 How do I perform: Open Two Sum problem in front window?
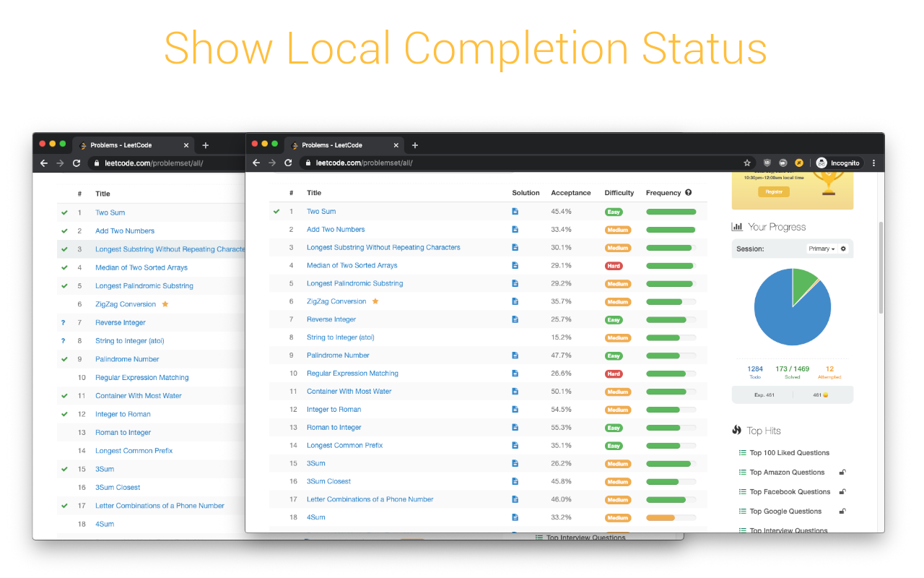(321, 212)
